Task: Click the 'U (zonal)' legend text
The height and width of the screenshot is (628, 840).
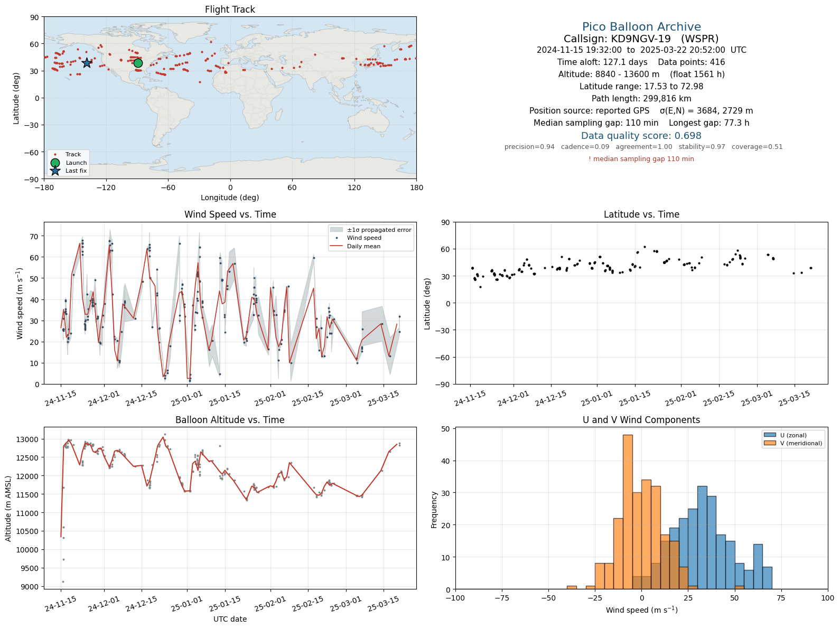Action: [794, 436]
